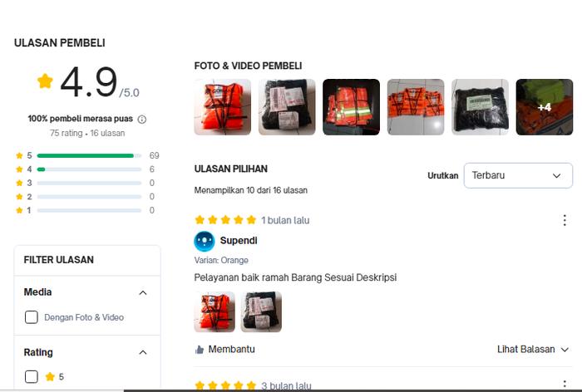This screenshot has height=392, width=582.
Task: Click the 4-star row in the rating breakdown
Action: coord(87,169)
